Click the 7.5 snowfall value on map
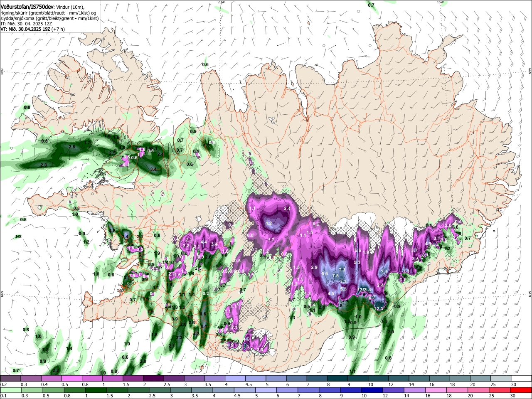This screenshot has height=399, width=532. (x=336, y=276)
